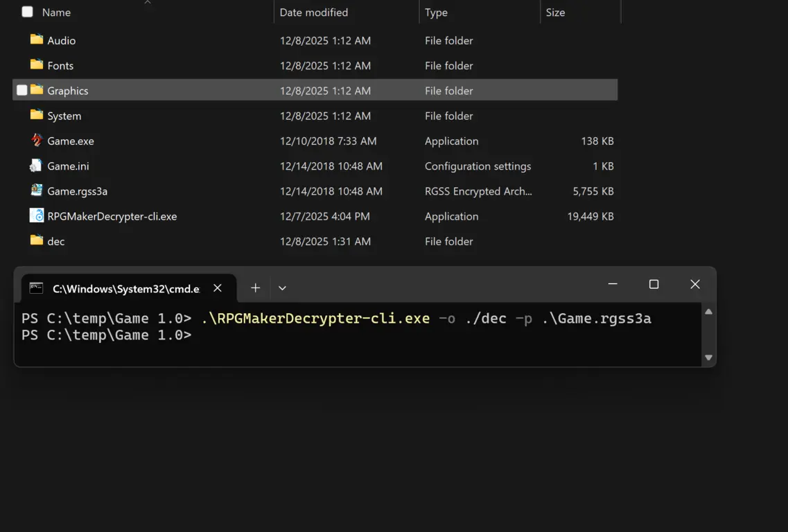Image resolution: width=788 pixels, height=532 pixels.
Task: Open the terminal new-tab profile dropdown
Action: (282, 288)
